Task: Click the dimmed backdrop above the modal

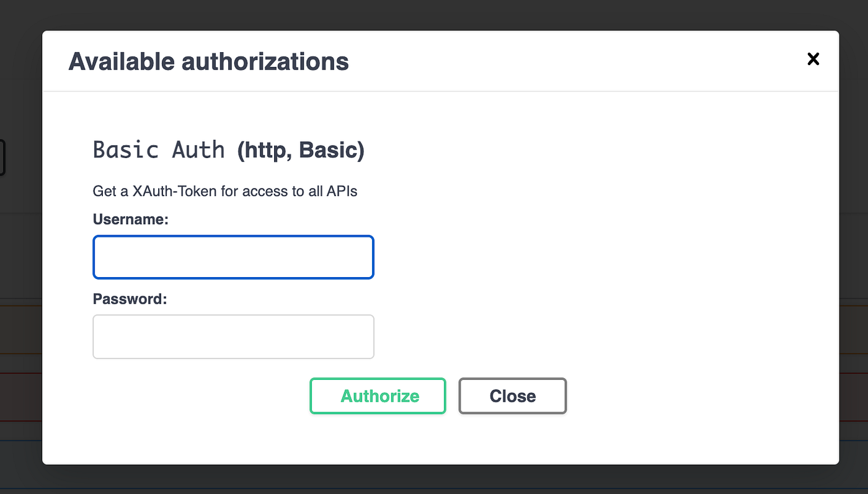Action: point(434,14)
